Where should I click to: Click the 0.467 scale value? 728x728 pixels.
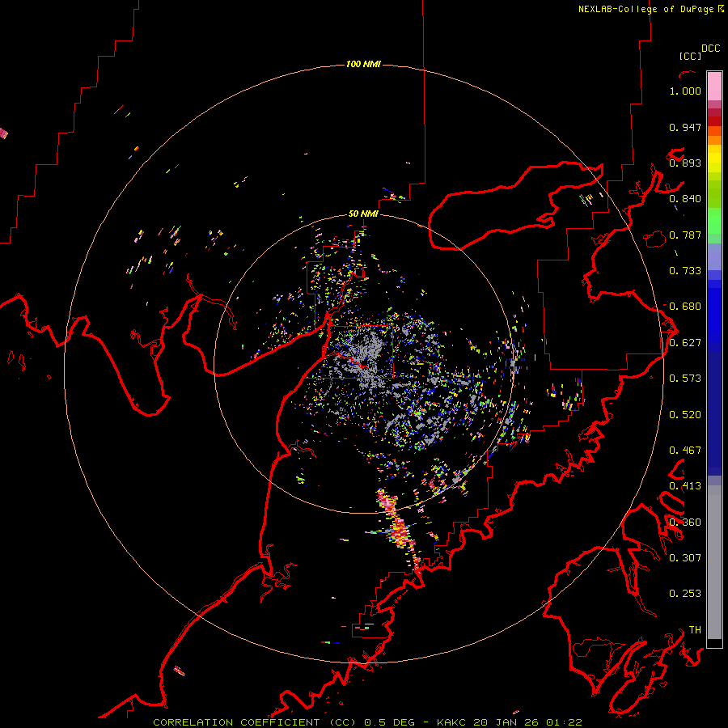click(x=685, y=451)
